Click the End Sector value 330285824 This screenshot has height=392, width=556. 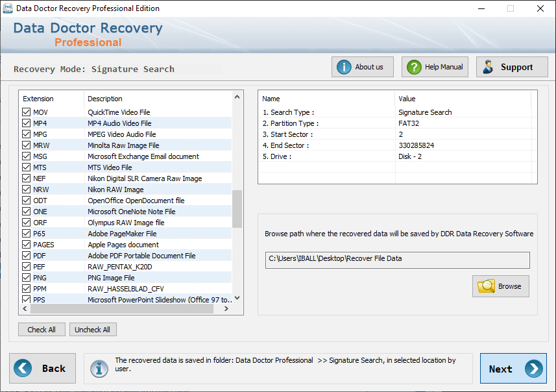coord(417,145)
